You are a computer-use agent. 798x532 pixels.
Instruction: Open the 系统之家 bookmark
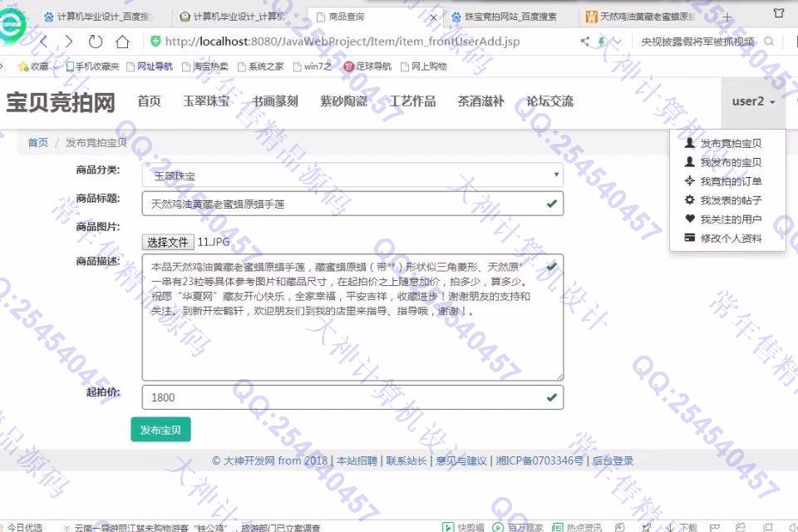260,66
